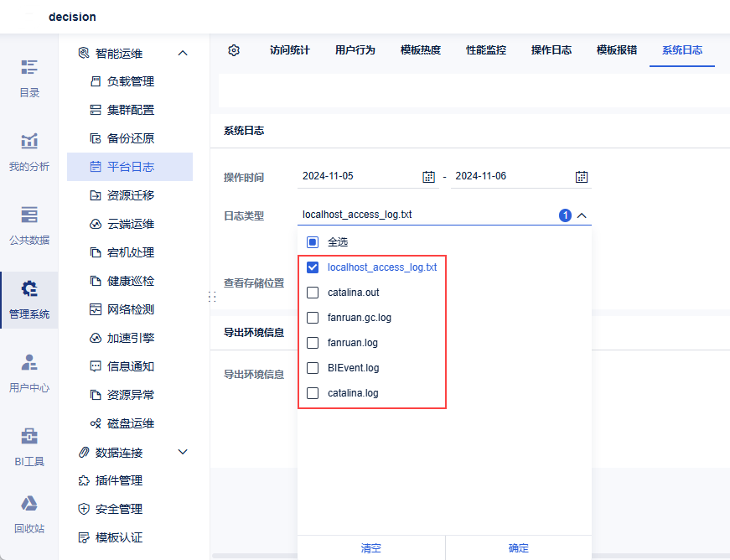This screenshot has width=730, height=560.
Task: Open 我的分析 sidebar section
Action: tap(29, 153)
